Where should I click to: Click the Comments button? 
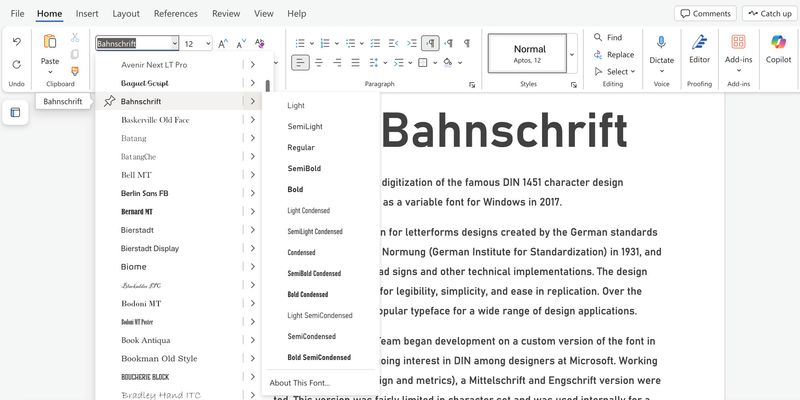click(705, 14)
